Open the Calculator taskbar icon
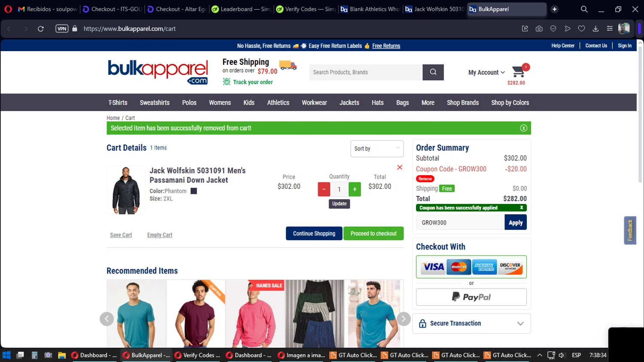The image size is (644, 362). pyautogui.click(x=34, y=355)
